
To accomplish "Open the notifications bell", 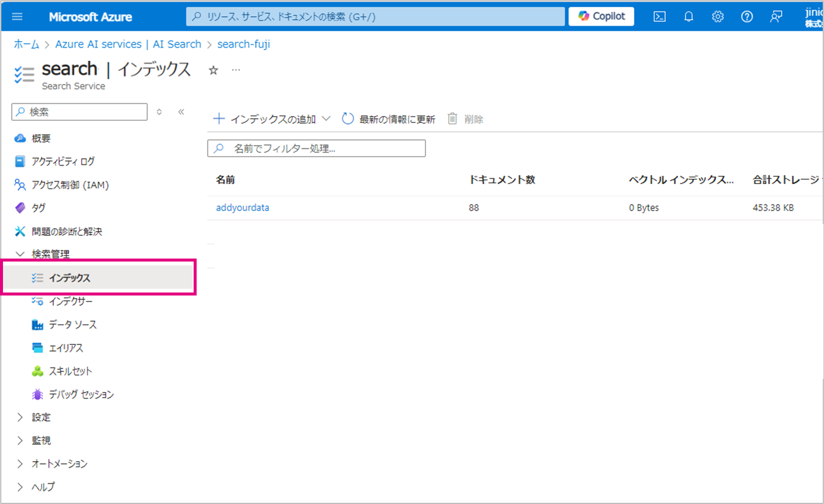I will (689, 17).
